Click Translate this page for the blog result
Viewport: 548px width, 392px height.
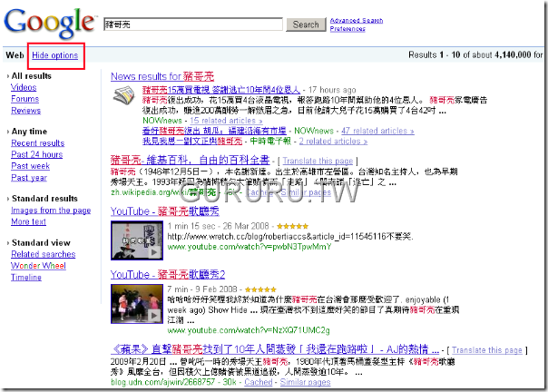pos(487,350)
